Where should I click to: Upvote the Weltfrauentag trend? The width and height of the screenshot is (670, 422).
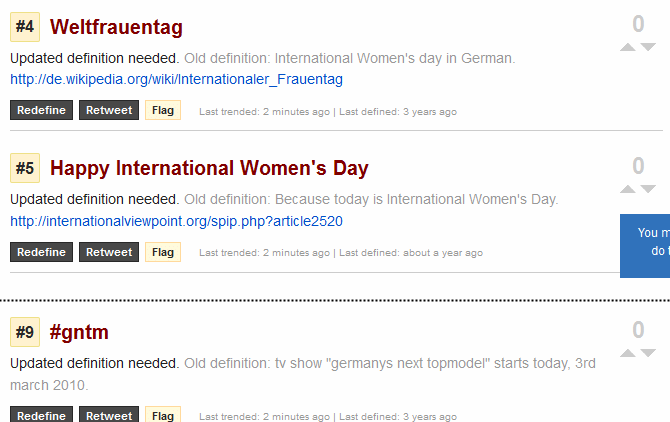tap(628, 47)
